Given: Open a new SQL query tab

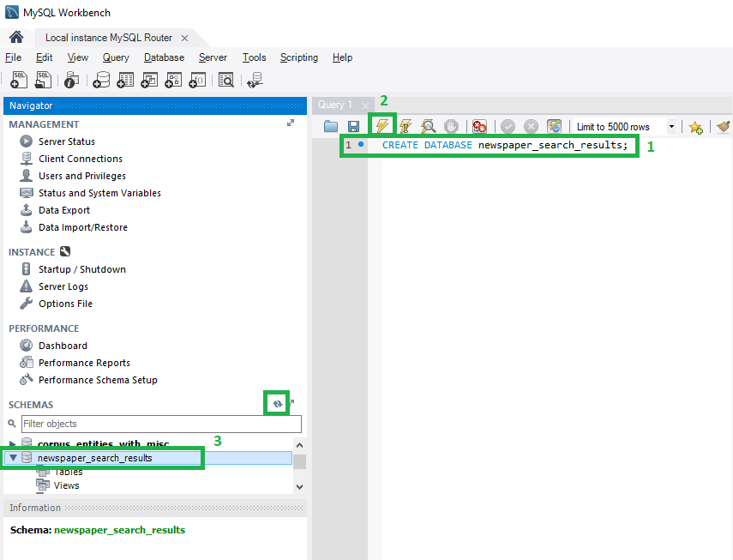Looking at the screenshot, I should pos(18,80).
